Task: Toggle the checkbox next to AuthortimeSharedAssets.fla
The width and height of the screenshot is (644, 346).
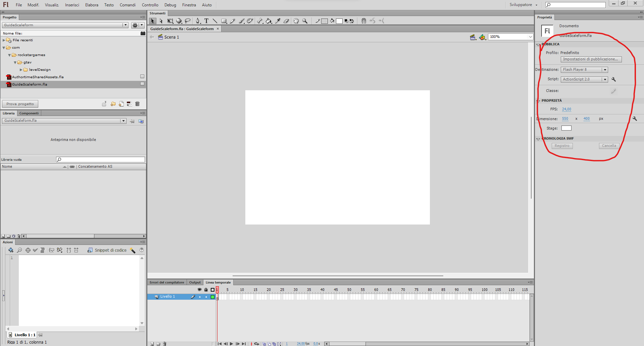Action: [142, 77]
